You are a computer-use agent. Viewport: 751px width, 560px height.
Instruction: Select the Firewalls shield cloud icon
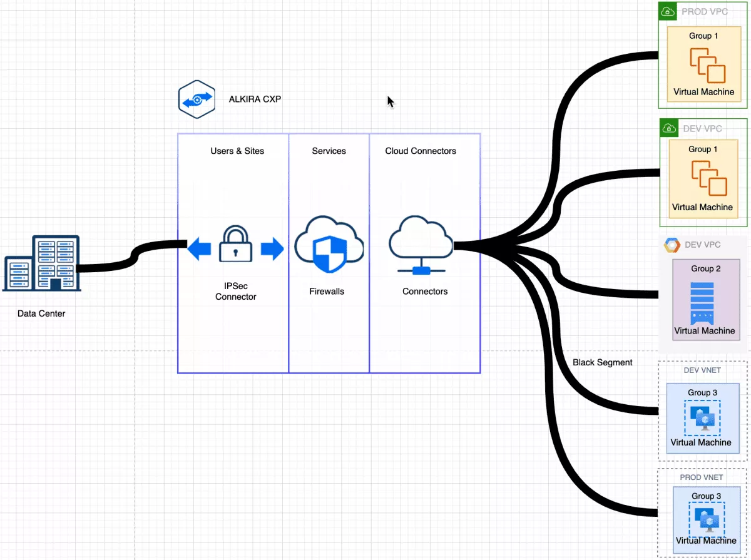(329, 245)
